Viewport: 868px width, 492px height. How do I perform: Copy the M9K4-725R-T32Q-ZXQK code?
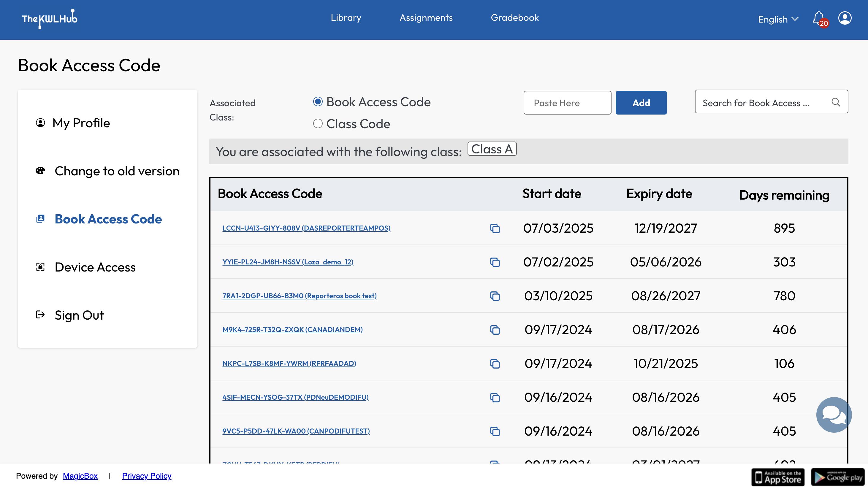[x=495, y=330]
